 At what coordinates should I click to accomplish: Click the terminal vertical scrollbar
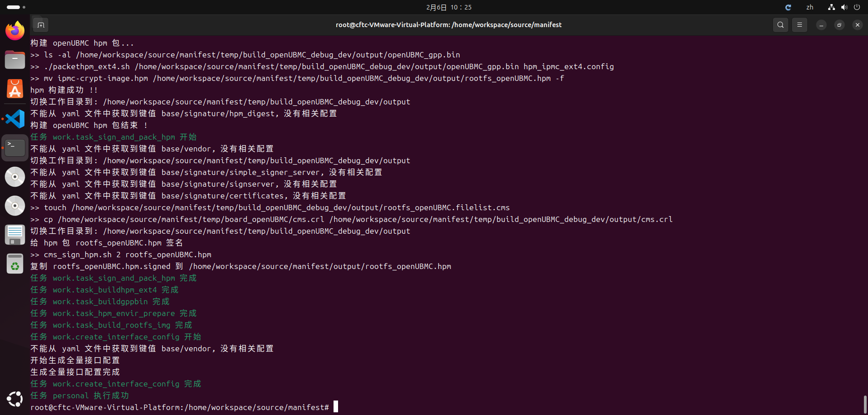point(865,404)
